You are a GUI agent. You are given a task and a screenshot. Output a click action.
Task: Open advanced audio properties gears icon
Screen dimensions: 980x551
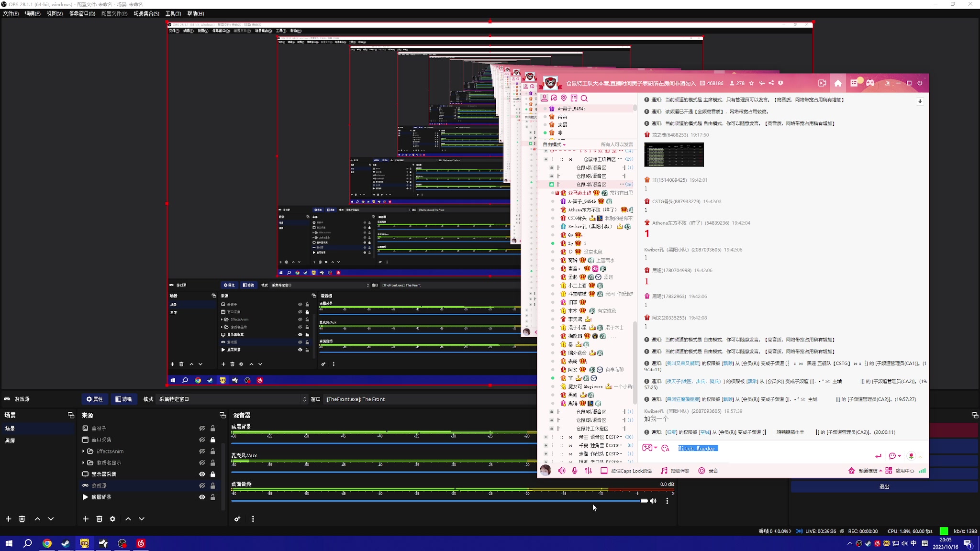[x=237, y=519]
